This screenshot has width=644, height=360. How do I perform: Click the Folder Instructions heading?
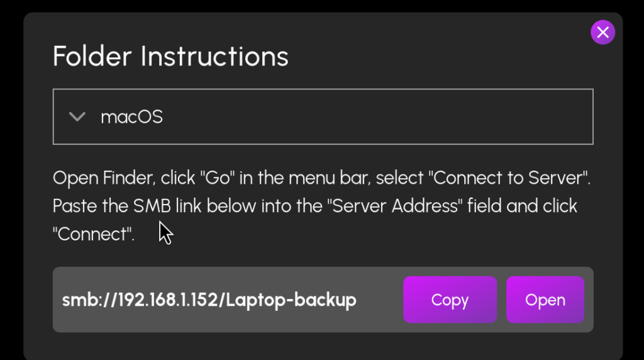tap(170, 56)
